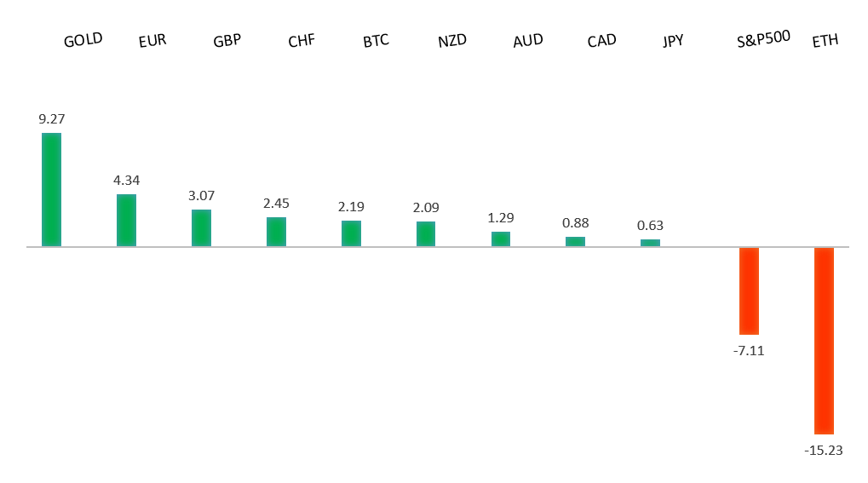
Task: Select the orange ETH bar
Action: [824, 341]
